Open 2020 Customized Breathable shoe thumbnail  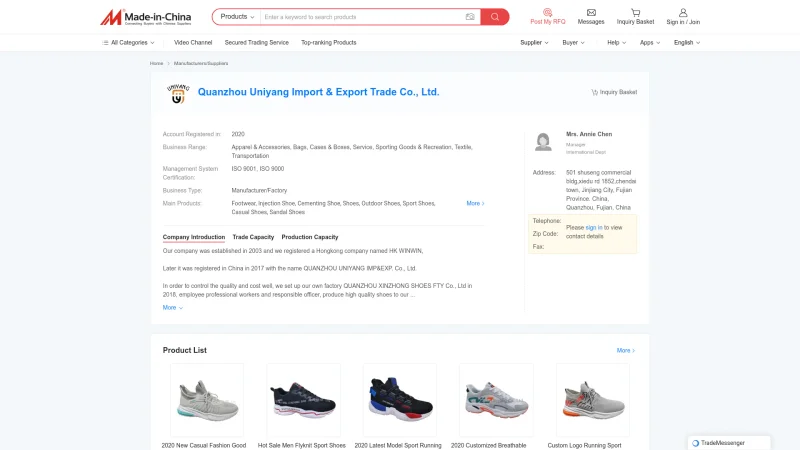496,400
